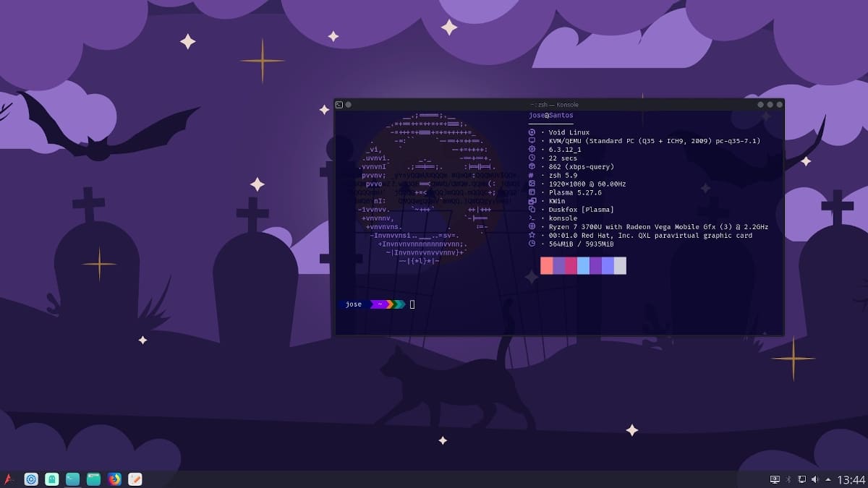The height and width of the screenshot is (488, 868).
Task: Open the application launcher in the taskbar
Action: tap(9, 479)
